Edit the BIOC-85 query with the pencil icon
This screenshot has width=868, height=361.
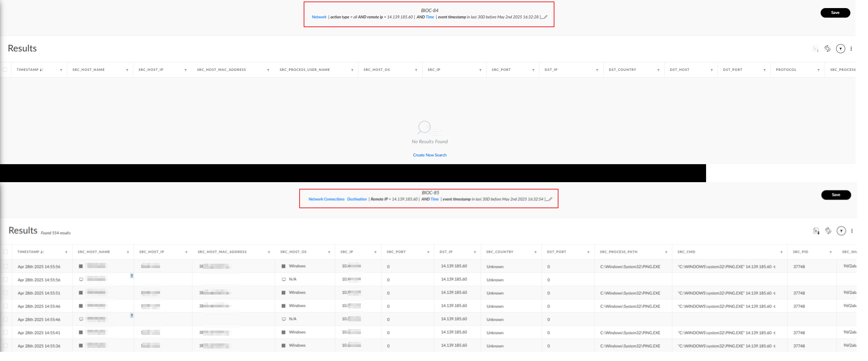[x=550, y=199]
